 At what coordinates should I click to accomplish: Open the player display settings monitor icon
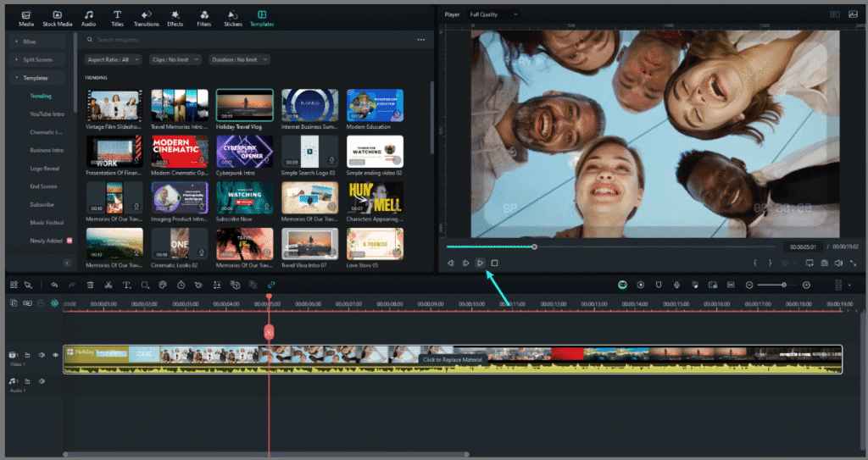810,263
